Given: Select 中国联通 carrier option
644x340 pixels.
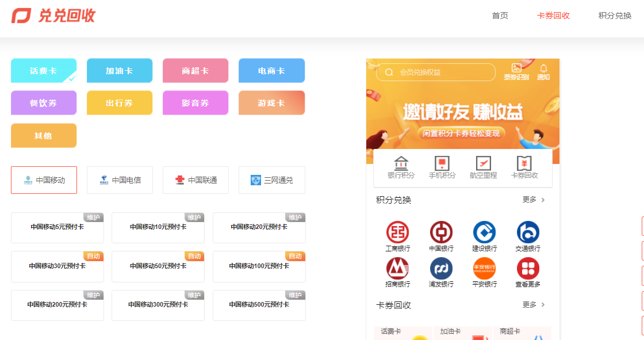Looking at the screenshot, I should 196,180.
